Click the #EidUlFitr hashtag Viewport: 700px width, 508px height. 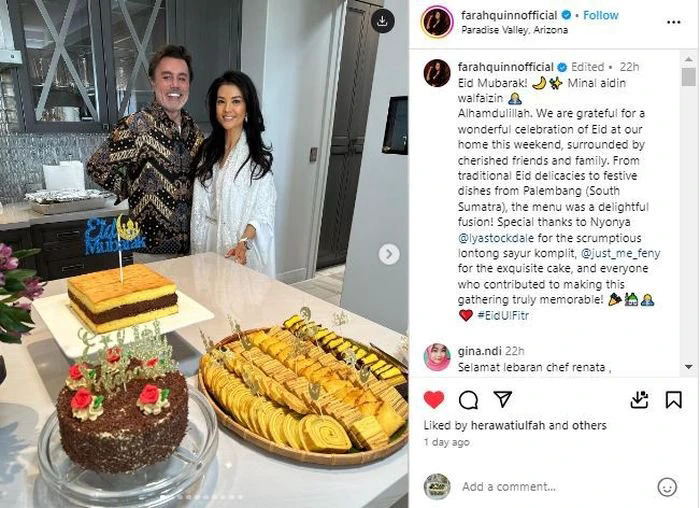click(503, 316)
